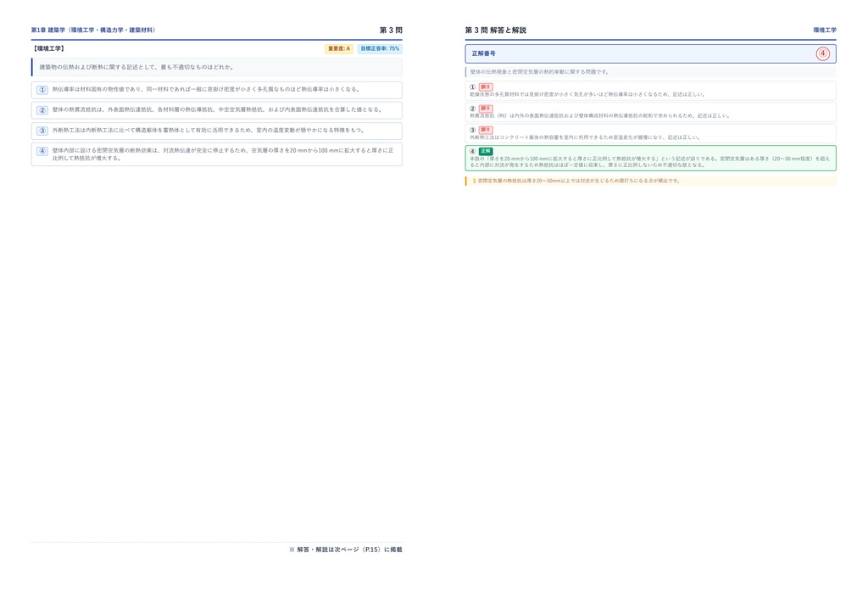Click the 誤り badge beside explanation ①

point(486,87)
